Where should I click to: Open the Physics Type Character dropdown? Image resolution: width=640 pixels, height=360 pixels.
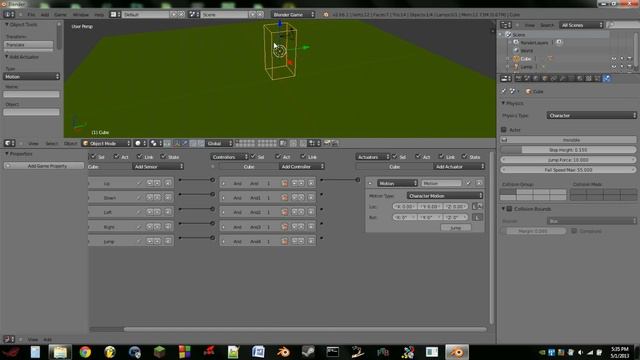pyautogui.click(x=591, y=116)
